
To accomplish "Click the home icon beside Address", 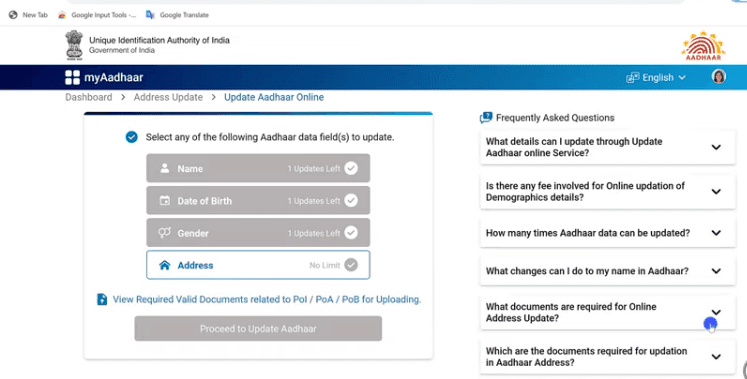I will (x=164, y=265).
